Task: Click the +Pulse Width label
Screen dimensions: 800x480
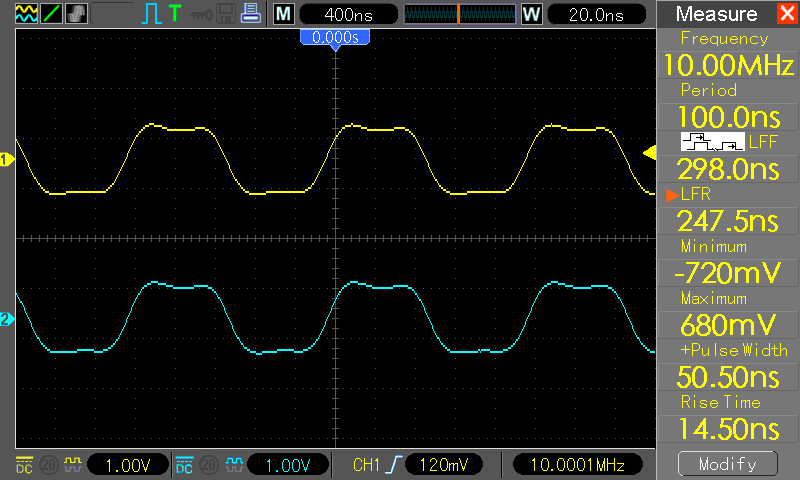Action: click(x=734, y=350)
